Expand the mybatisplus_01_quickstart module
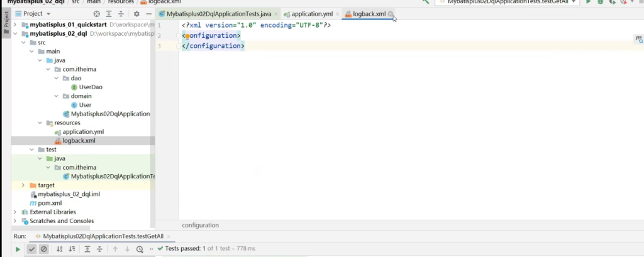644x257 pixels. pos(16,25)
